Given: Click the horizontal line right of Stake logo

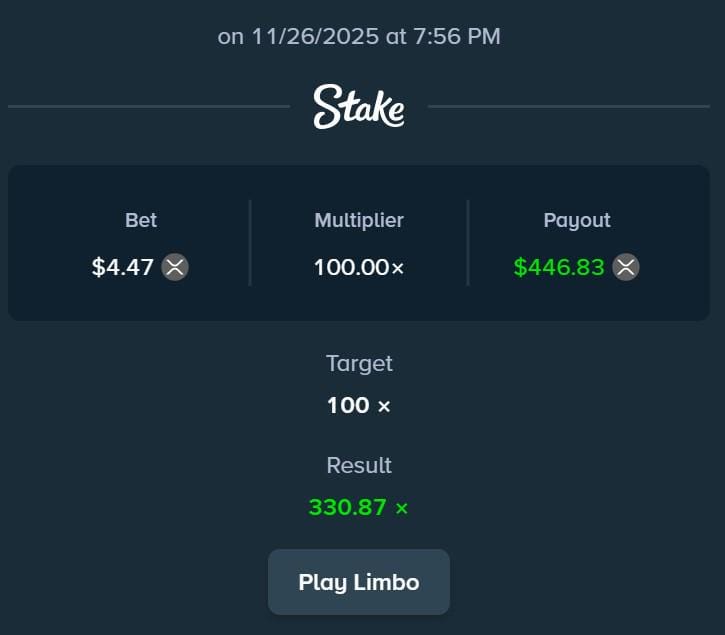Looking at the screenshot, I should click(572, 106).
